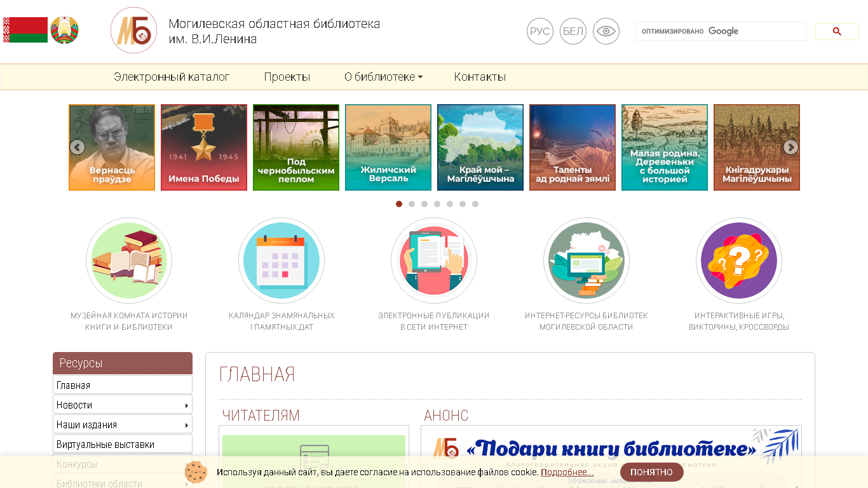Open Музейная комната истории книги link
This screenshot has width=868, height=488.
coord(129,322)
